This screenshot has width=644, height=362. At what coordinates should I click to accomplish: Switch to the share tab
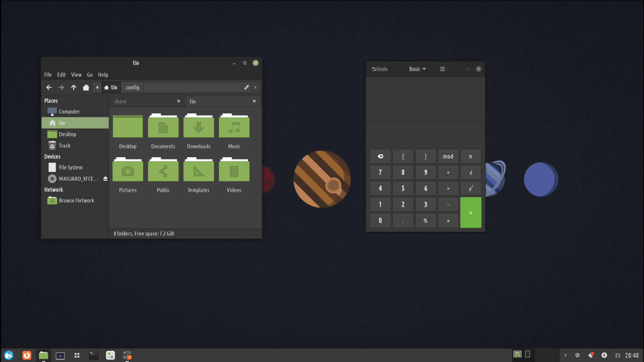(144, 101)
